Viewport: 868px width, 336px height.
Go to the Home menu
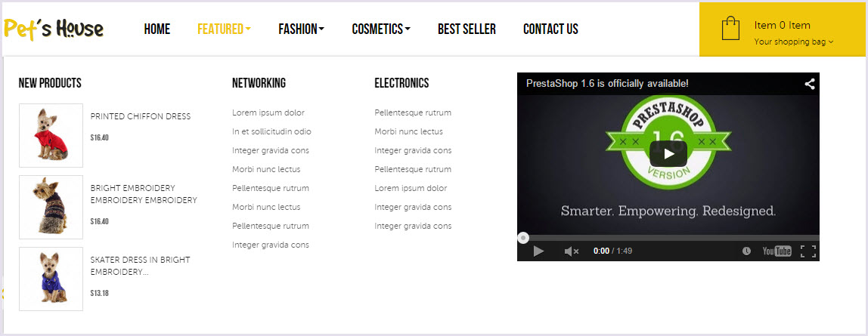coord(157,29)
